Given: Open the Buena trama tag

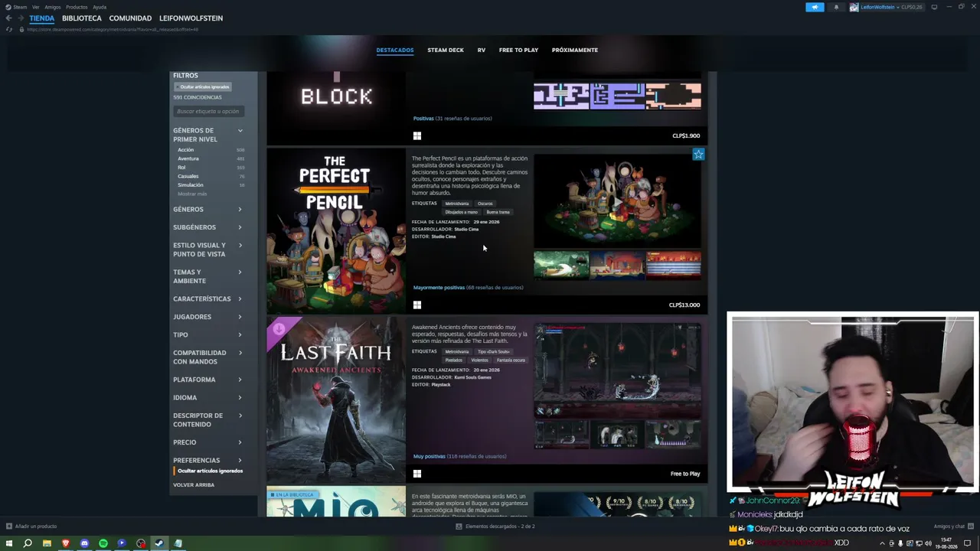Looking at the screenshot, I should [x=498, y=212].
